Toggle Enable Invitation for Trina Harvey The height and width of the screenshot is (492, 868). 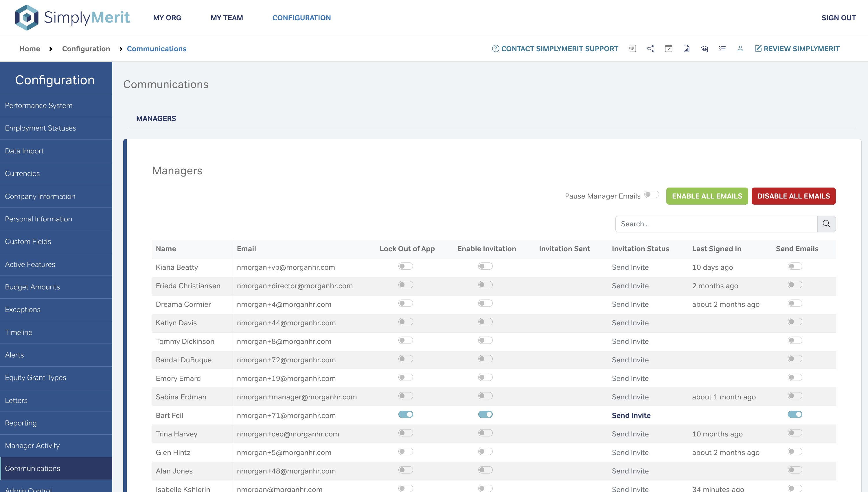(x=485, y=433)
